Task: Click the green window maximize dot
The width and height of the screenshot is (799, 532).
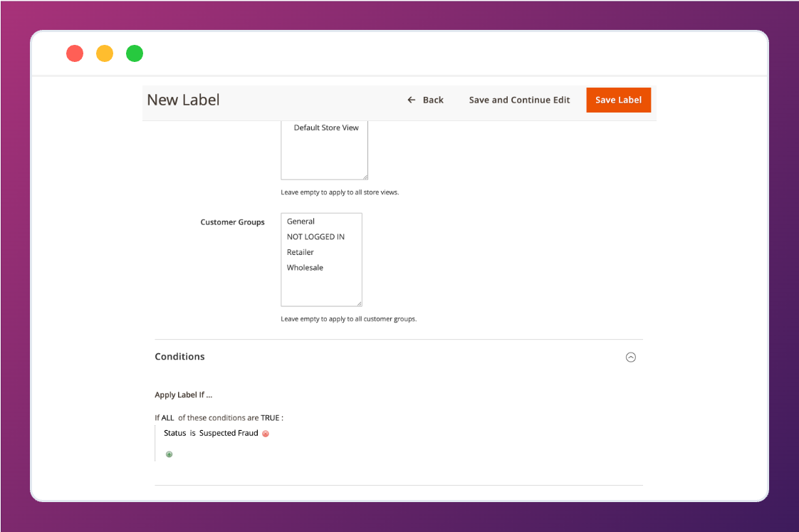Action: point(135,53)
